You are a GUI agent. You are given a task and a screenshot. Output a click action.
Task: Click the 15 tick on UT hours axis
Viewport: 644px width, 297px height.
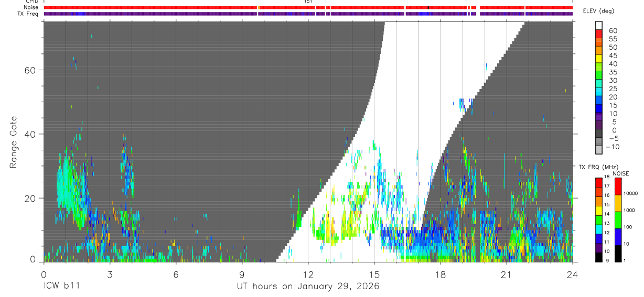point(374,274)
